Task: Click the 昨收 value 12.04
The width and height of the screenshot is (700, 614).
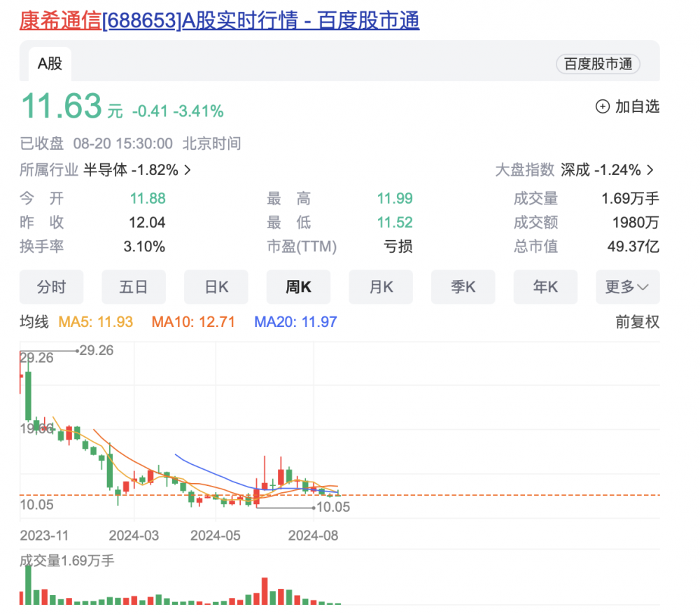Action: pos(147,223)
